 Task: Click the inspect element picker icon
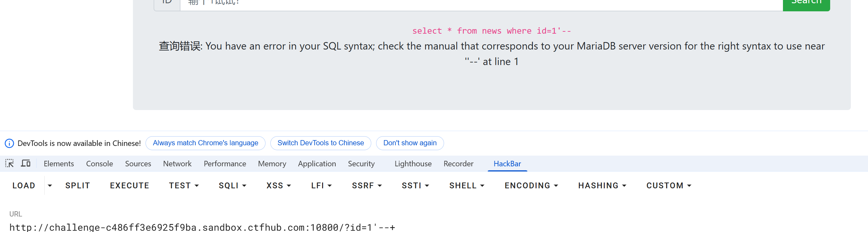pos(9,163)
